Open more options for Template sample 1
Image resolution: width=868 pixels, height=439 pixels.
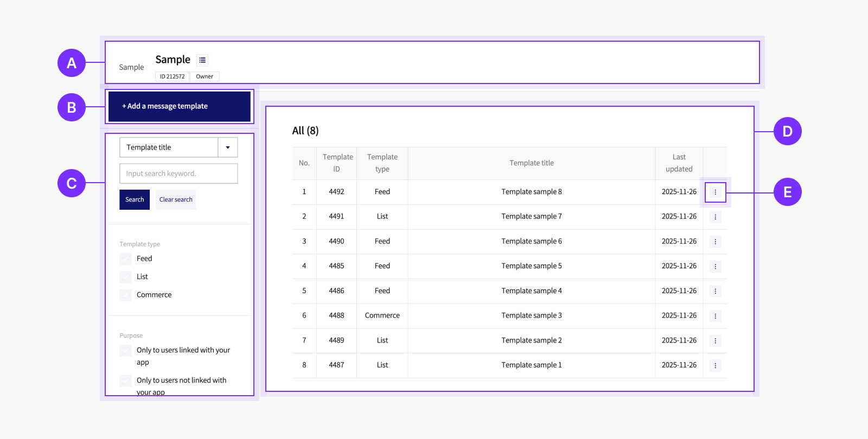coord(715,366)
